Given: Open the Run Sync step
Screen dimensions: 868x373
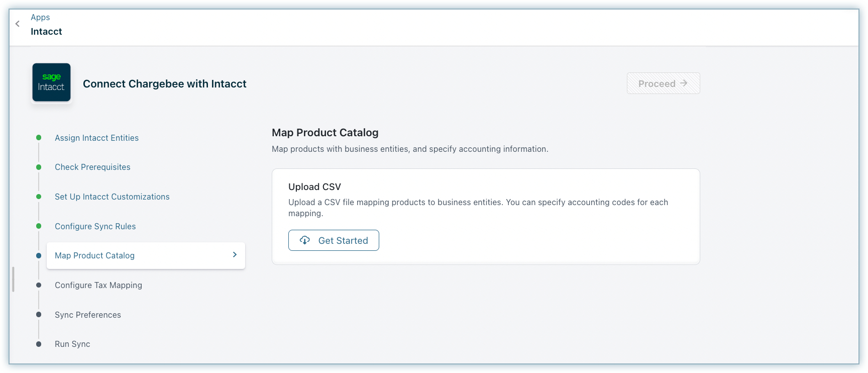Looking at the screenshot, I should pos(72,344).
